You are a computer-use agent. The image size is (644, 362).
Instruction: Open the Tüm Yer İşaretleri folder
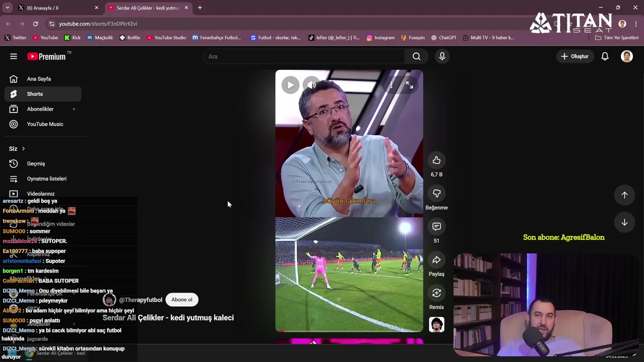[616, 38]
